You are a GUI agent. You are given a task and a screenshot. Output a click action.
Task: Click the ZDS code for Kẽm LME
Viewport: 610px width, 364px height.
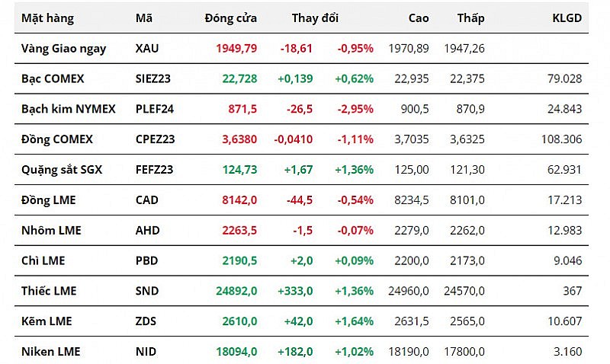point(146,321)
